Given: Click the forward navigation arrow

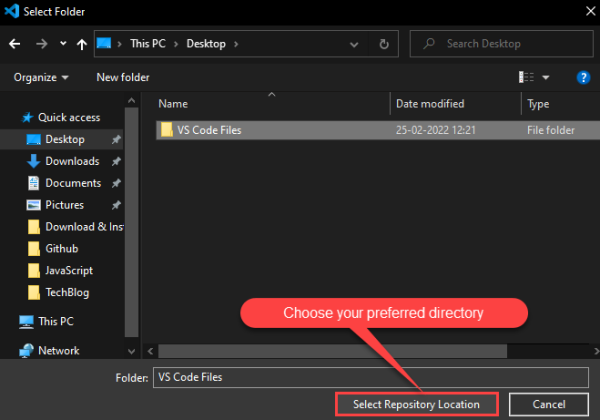Looking at the screenshot, I should coord(41,44).
